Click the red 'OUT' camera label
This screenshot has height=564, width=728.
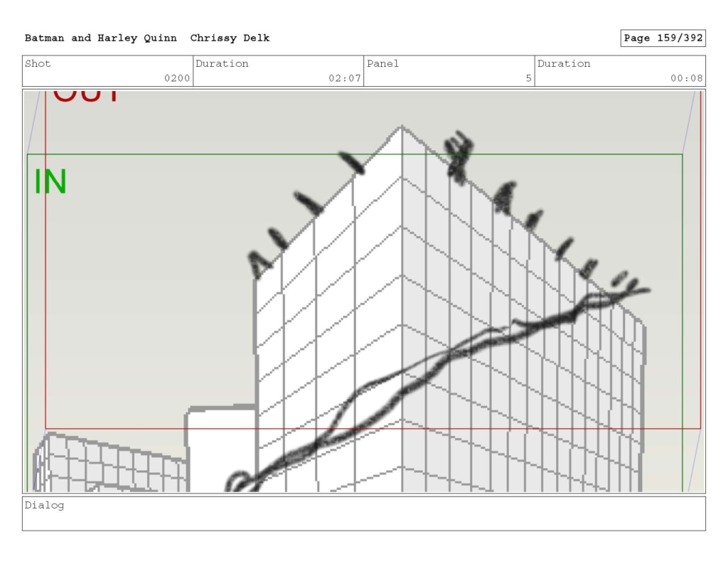tap(86, 95)
